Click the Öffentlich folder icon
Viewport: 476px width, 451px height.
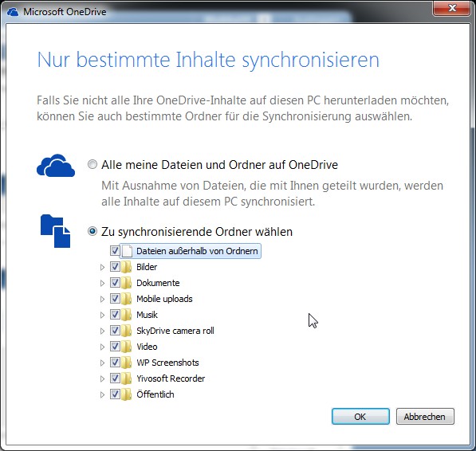[127, 394]
